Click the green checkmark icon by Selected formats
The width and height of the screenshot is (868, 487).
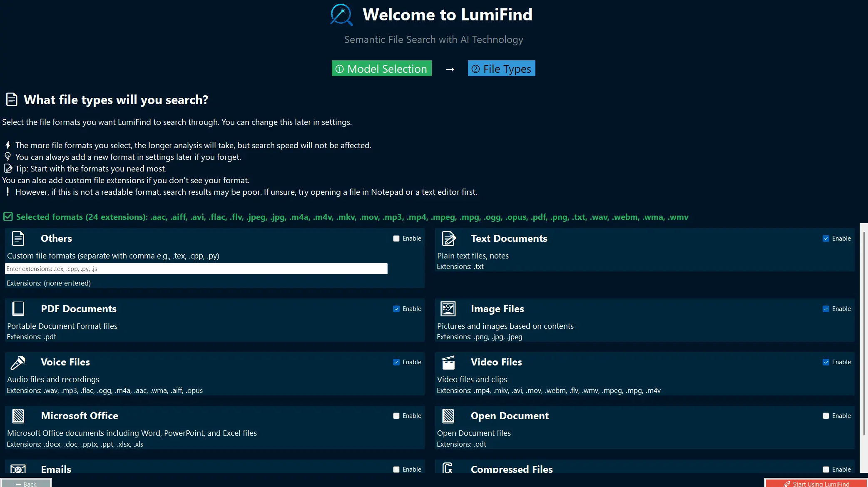pyautogui.click(x=8, y=217)
